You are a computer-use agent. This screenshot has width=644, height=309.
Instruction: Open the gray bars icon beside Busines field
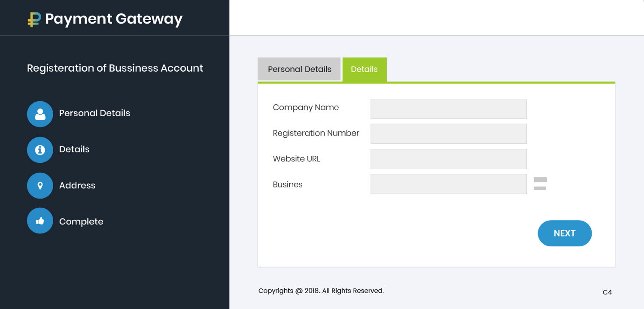coord(540,184)
